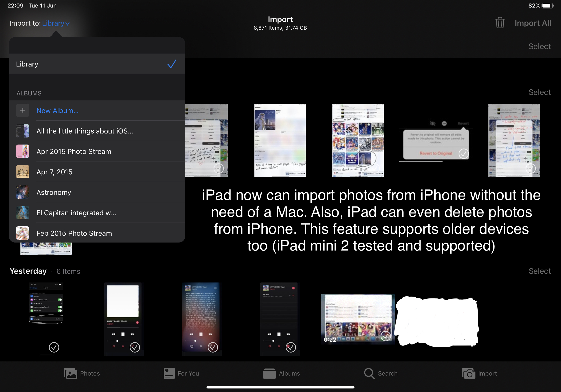Switch to the Albums tab
The height and width of the screenshot is (392, 561).
[281, 373]
